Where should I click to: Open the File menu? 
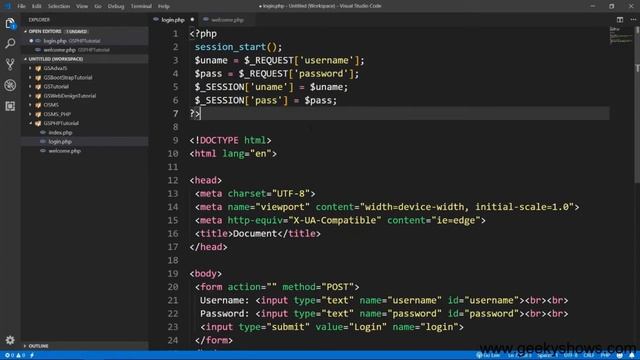tap(21, 6)
